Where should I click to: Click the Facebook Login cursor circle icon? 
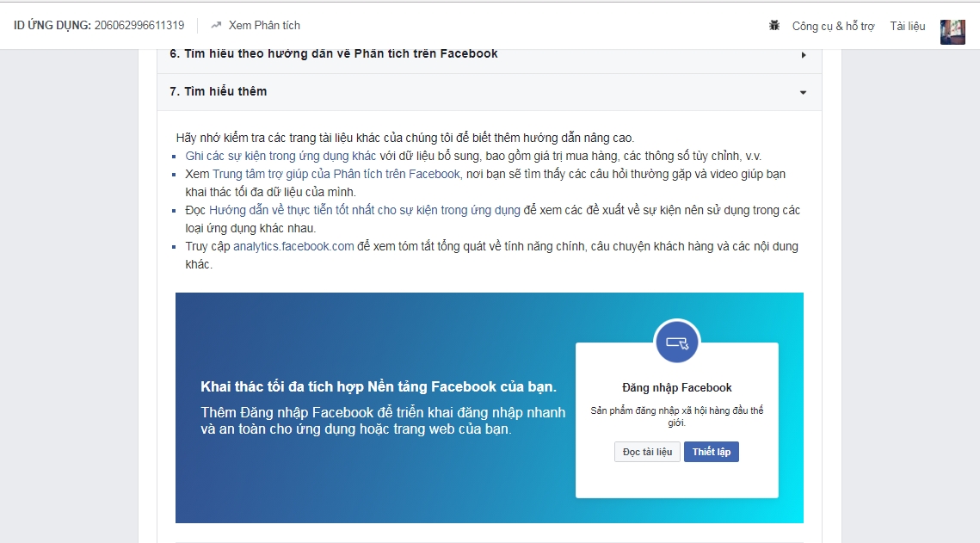point(677,342)
